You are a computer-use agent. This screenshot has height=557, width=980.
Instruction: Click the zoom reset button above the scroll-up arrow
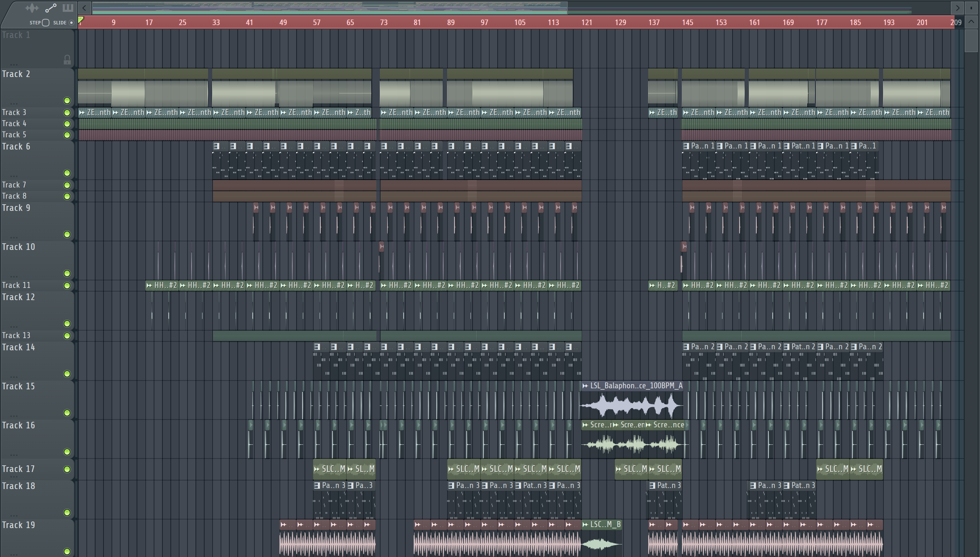click(971, 8)
